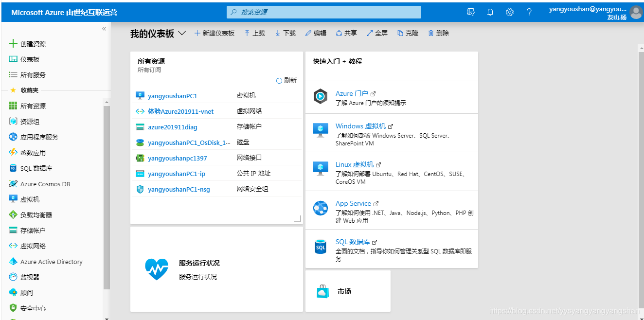This screenshot has height=320, width=644.
Task: Click 共享 share toolbar button
Action: [346, 33]
